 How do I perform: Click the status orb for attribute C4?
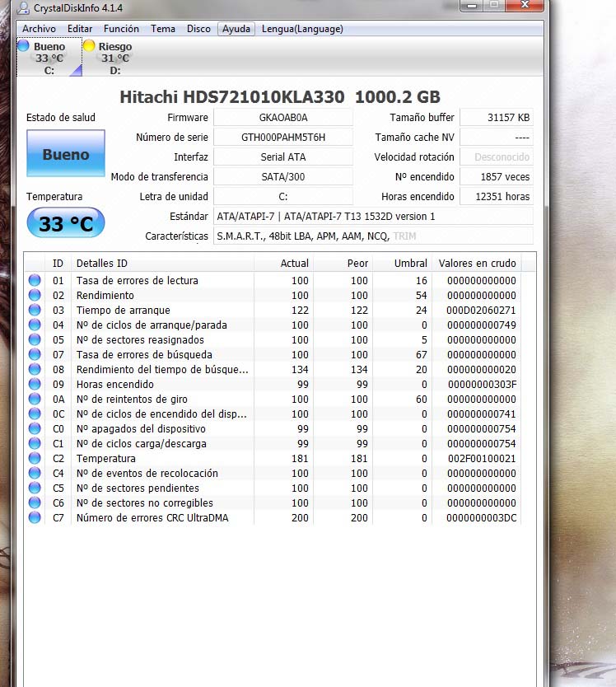35,473
